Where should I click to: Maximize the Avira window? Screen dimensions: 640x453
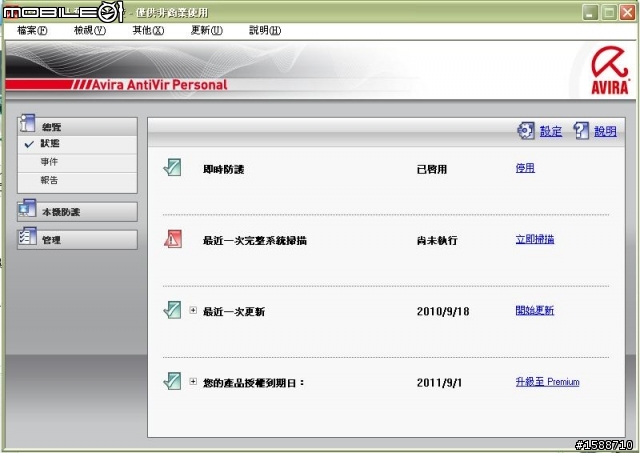point(609,13)
